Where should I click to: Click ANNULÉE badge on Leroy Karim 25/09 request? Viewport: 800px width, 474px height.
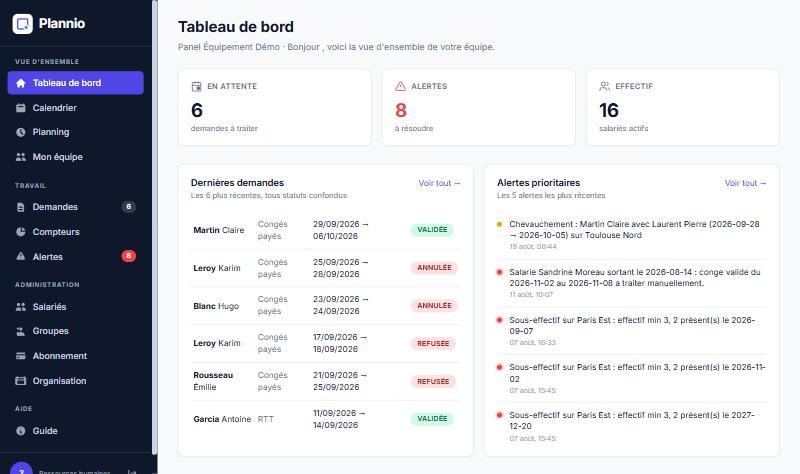(434, 267)
